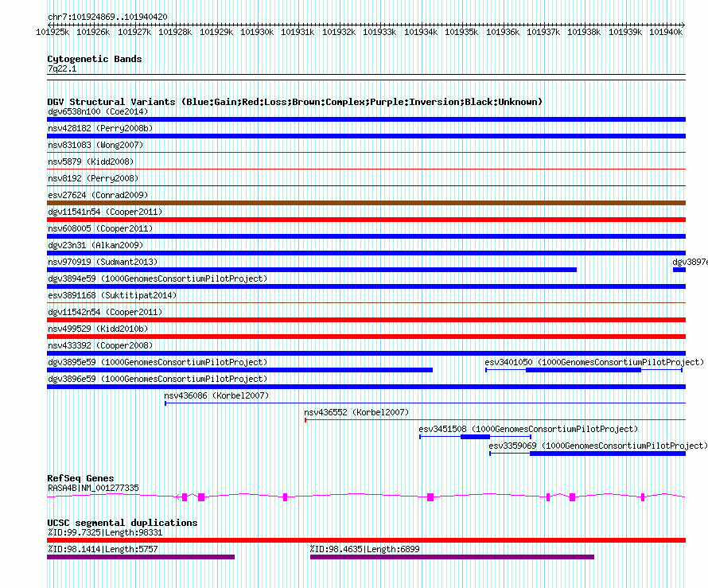Select the red bar under nsv499529
This screenshot has width=708, height=588.
[x=366, y=337]
